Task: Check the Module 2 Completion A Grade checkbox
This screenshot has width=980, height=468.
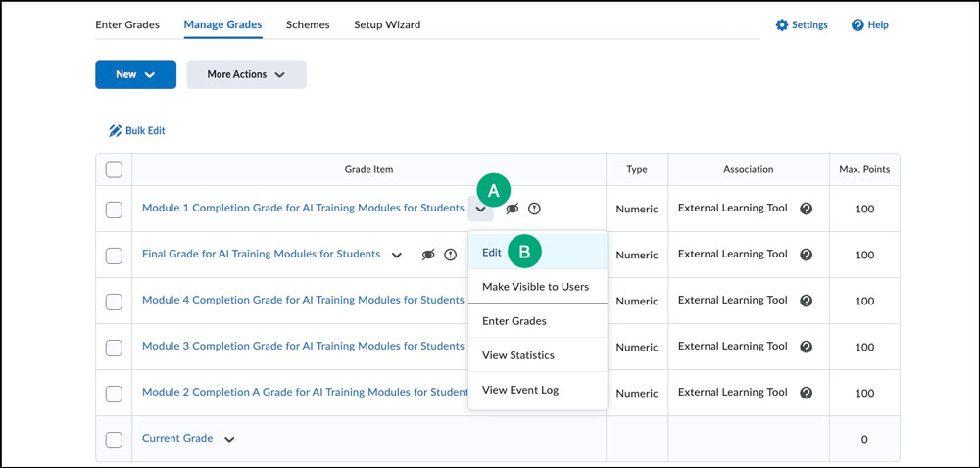Action: click(x=114, y=394)
